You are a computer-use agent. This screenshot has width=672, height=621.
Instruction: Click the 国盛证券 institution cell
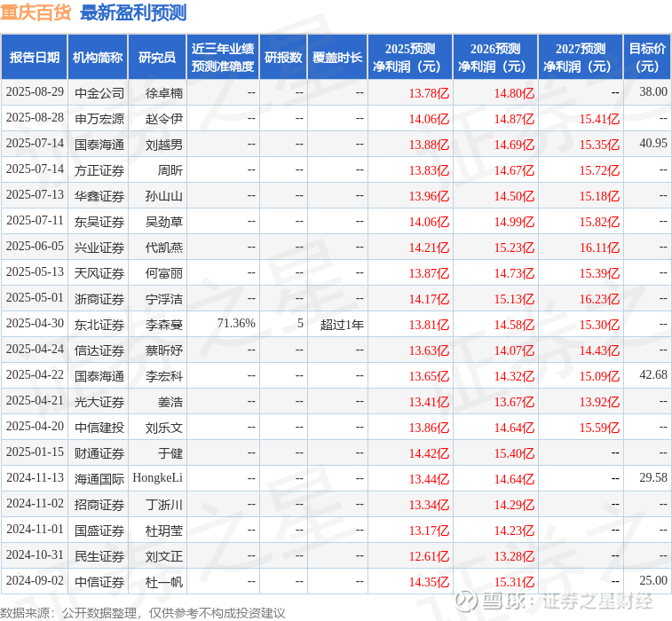coord(99,531)
